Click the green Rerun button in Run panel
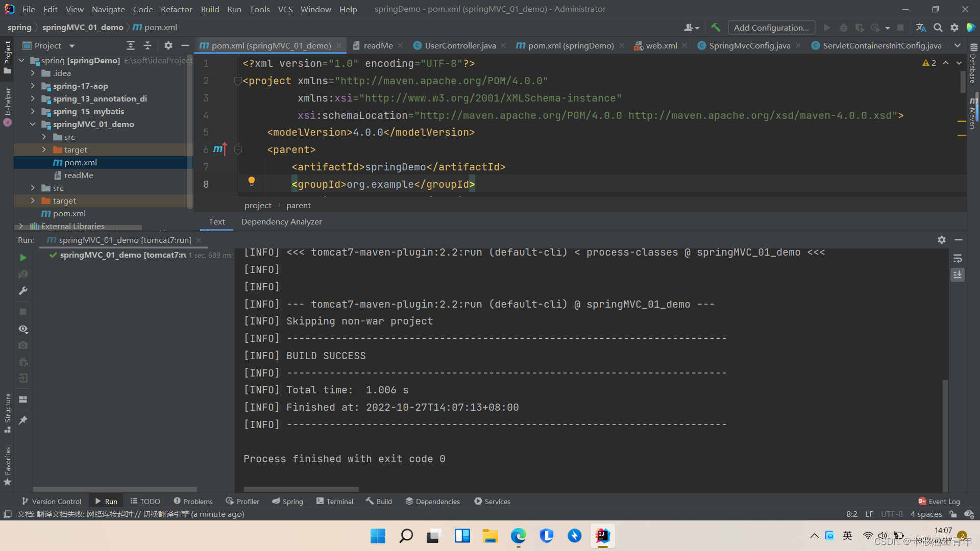The height and width of the screenshot is (551, 980). tap(23, 258)
